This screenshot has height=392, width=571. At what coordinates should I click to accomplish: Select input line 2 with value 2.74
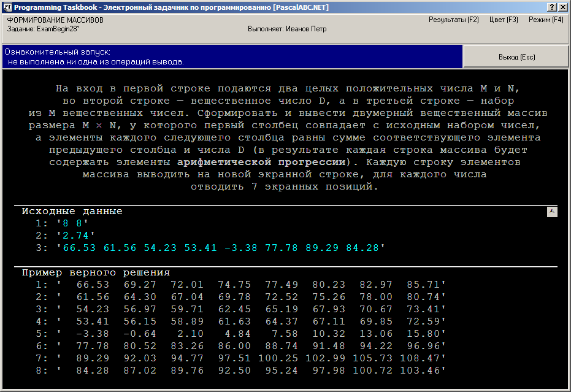(x=65, y=236)
